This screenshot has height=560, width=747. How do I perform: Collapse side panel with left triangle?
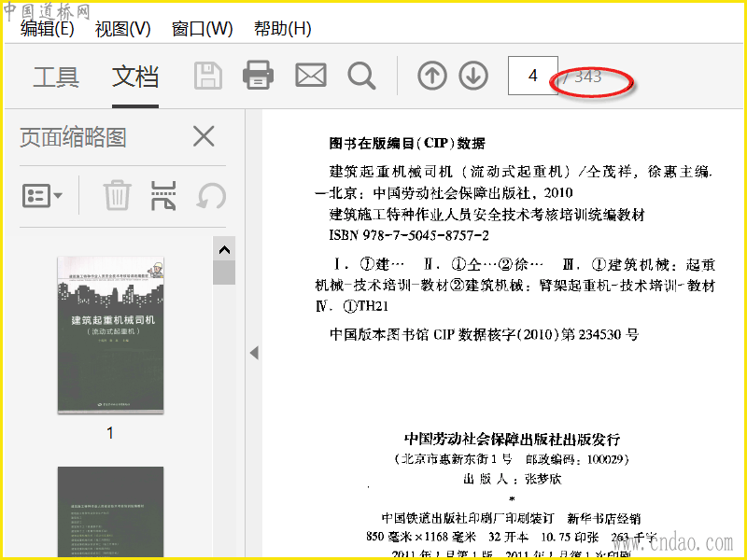coord(254,353)
